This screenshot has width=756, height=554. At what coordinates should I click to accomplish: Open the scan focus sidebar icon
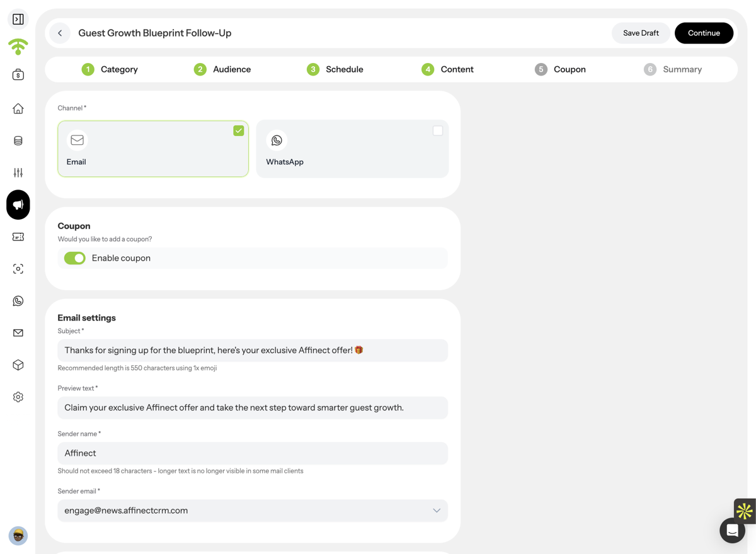pyautogui.click(x=18, y=269)
